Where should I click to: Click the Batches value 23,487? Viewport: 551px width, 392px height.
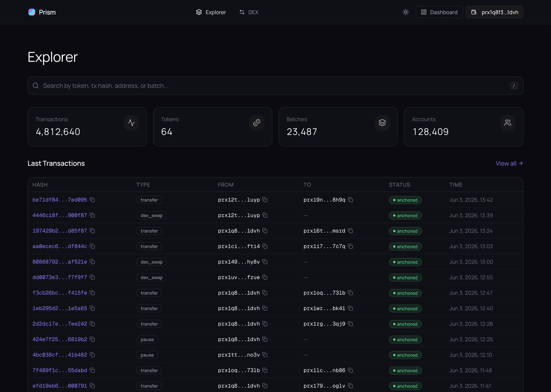[302, 131]
